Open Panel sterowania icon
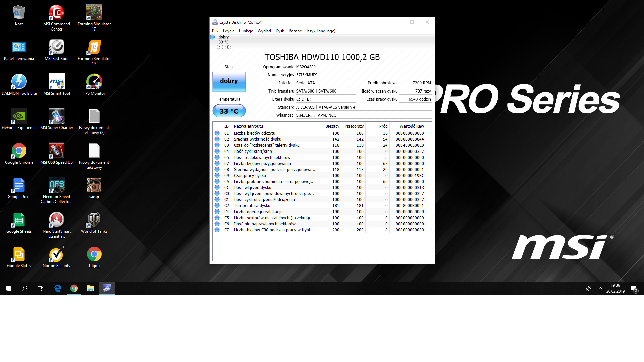The width and height of the screenshot is (644, 362). click(19, 50)
